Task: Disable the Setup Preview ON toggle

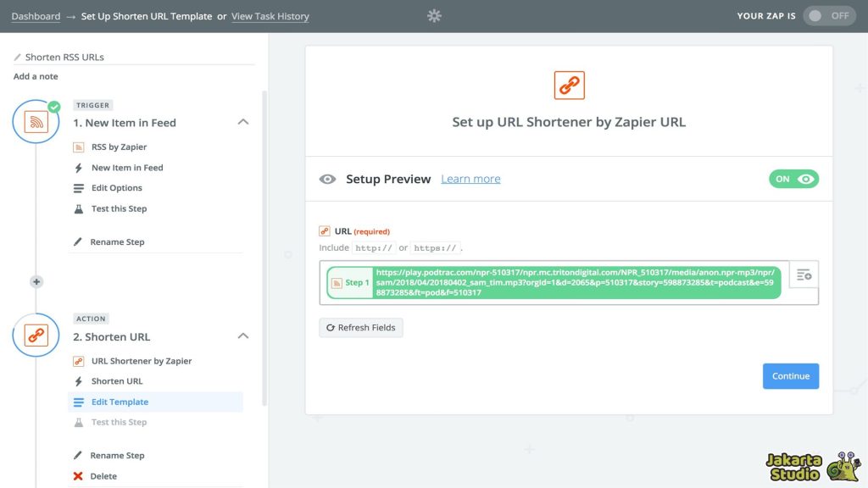Action: click(x=793, y=179)
